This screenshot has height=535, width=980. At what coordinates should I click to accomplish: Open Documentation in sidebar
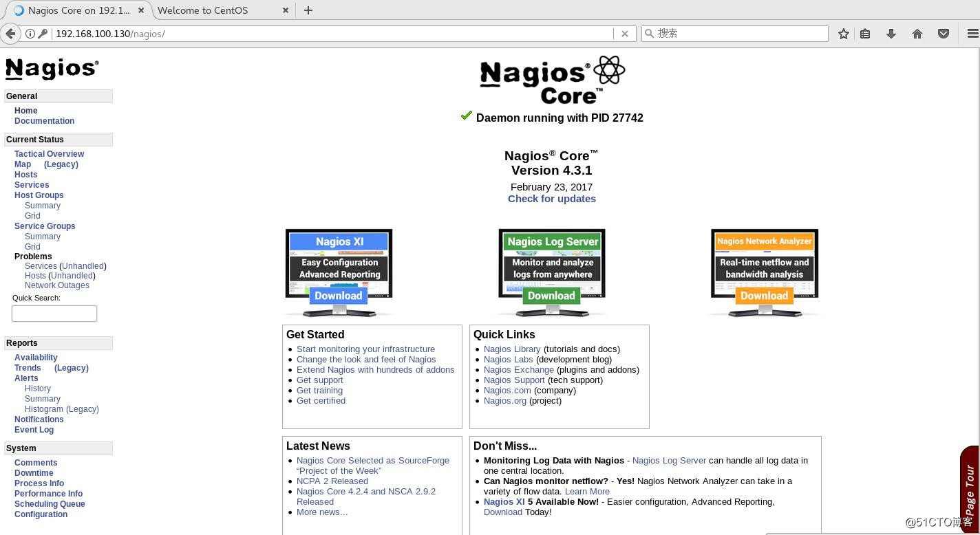pyautogui.click(x=44, y=121)
